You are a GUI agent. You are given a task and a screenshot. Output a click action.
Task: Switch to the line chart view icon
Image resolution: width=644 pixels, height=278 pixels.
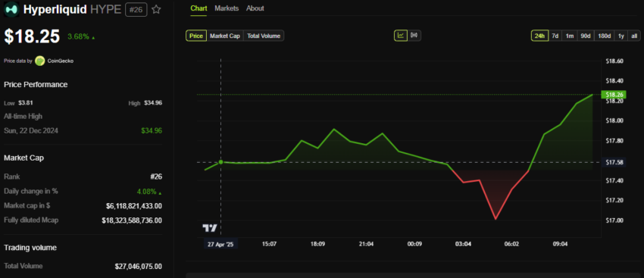[x=401, y=36]
